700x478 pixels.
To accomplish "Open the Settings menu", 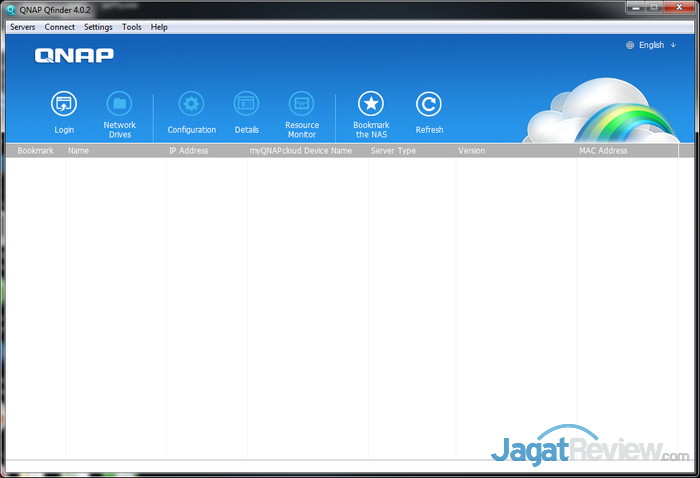I will click(98, 27).
